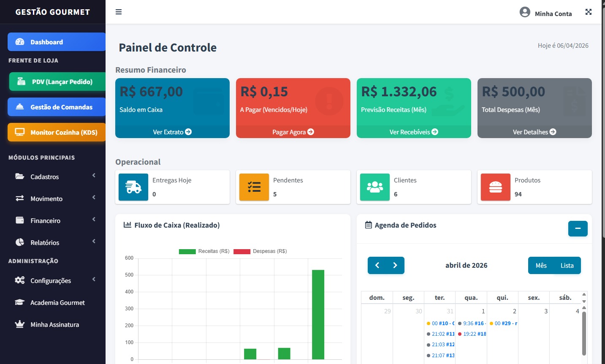
Task: Click 'abril de 2026' calendar title
Action: [466, 265]
